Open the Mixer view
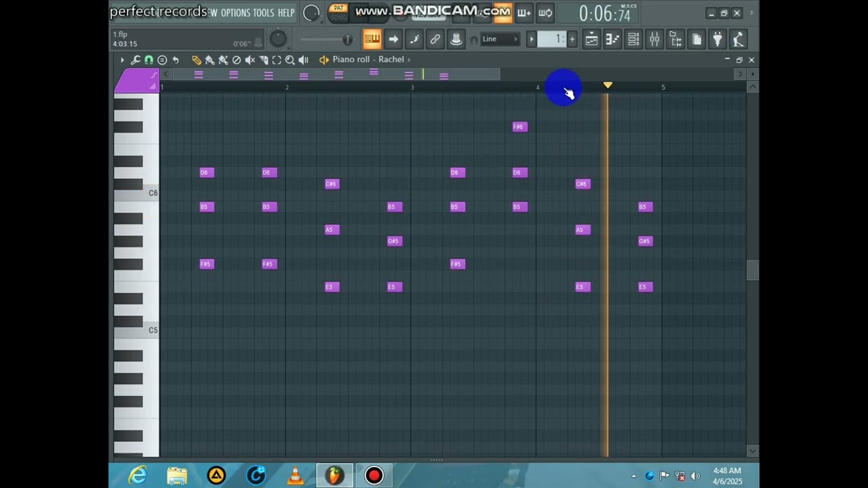The height and width of the screenshot is (488, 868). (x=654, y=39)
